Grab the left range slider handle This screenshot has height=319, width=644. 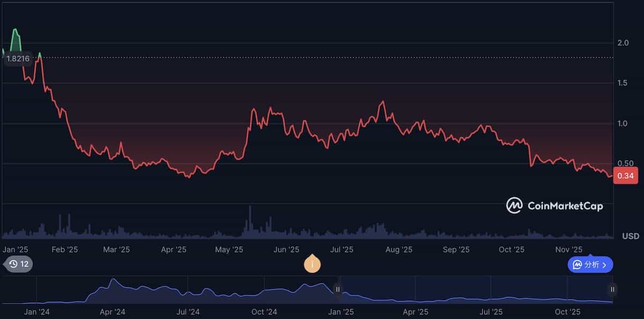pos(338,290)
